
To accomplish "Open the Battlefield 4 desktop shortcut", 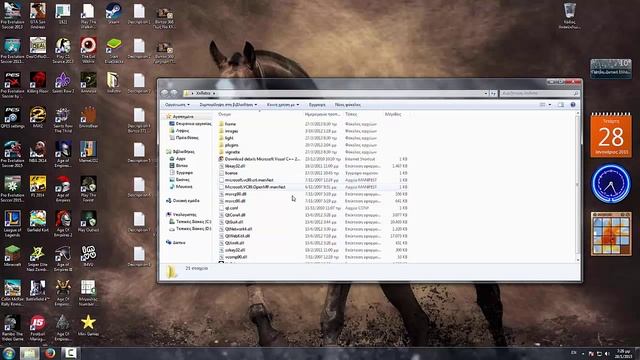I will click(38, 291).
